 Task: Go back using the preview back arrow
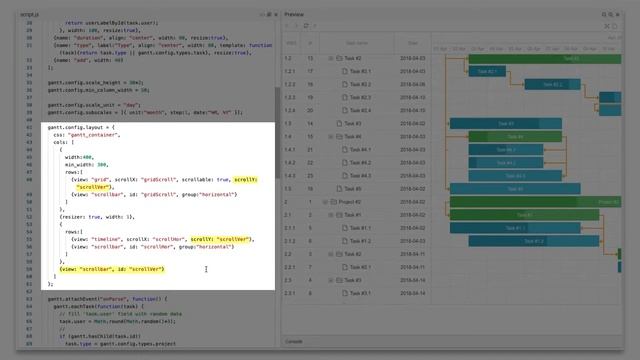[x=287, y=26]
